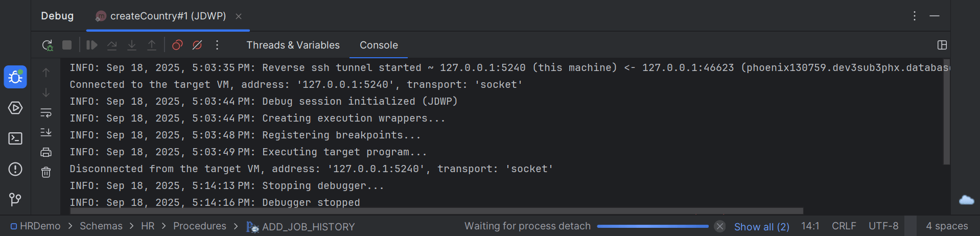
Task: Open the CRLF line separator selector
Action: tap(844, 226)
